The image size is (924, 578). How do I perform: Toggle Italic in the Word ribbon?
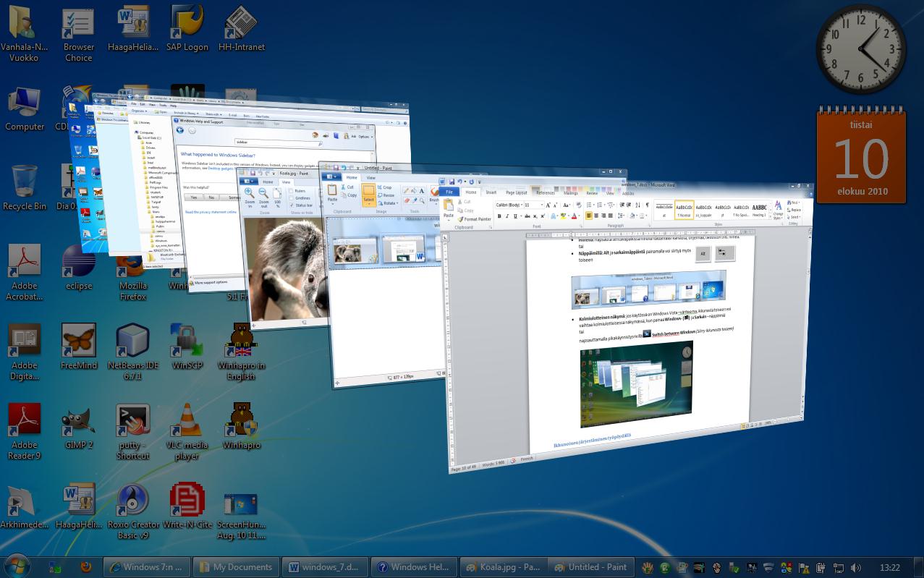coord(507,216)
